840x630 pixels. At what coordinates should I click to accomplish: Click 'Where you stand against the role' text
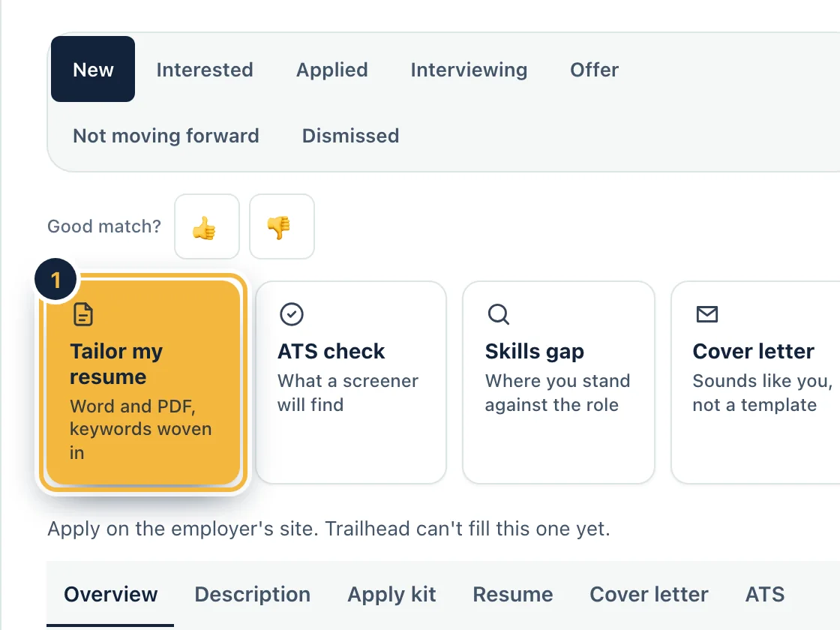point(557,393)
